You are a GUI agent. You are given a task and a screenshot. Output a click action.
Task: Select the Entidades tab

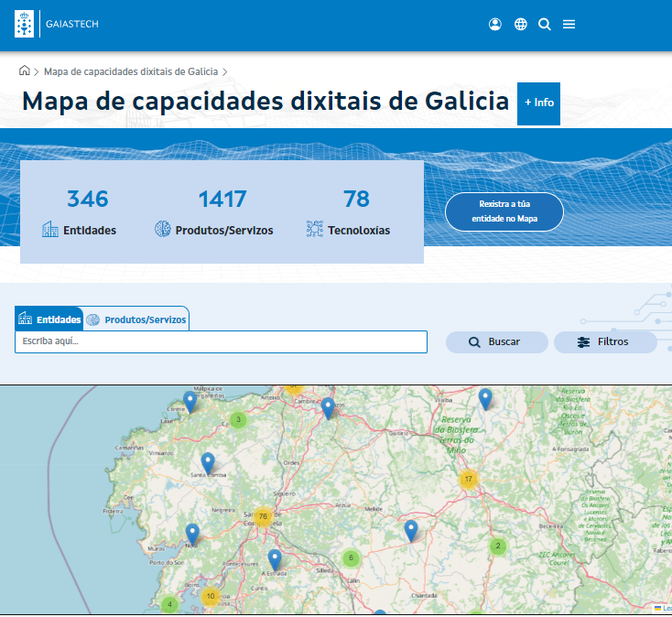point(49,319)
